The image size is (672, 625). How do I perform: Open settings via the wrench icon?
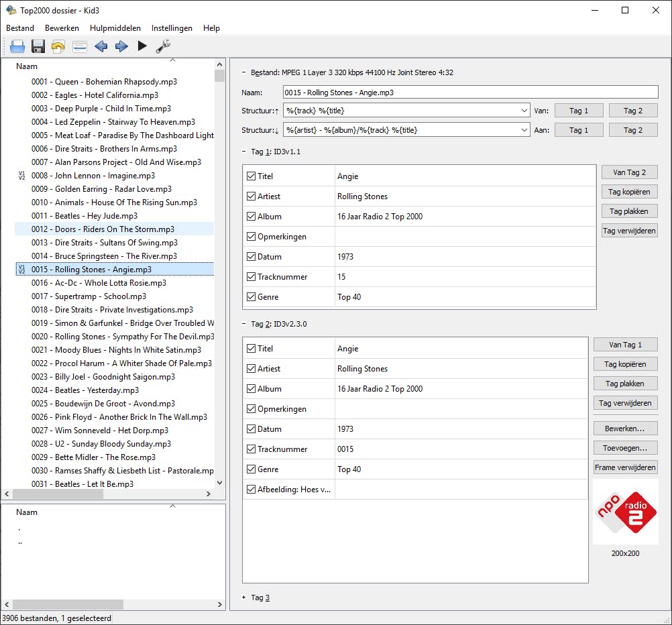point(163,46)
